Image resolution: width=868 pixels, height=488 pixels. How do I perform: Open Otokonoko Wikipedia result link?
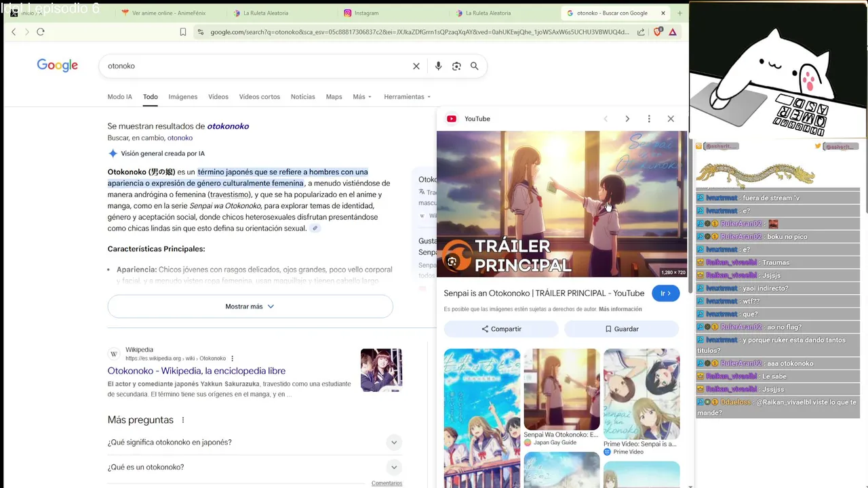point(197,371)
